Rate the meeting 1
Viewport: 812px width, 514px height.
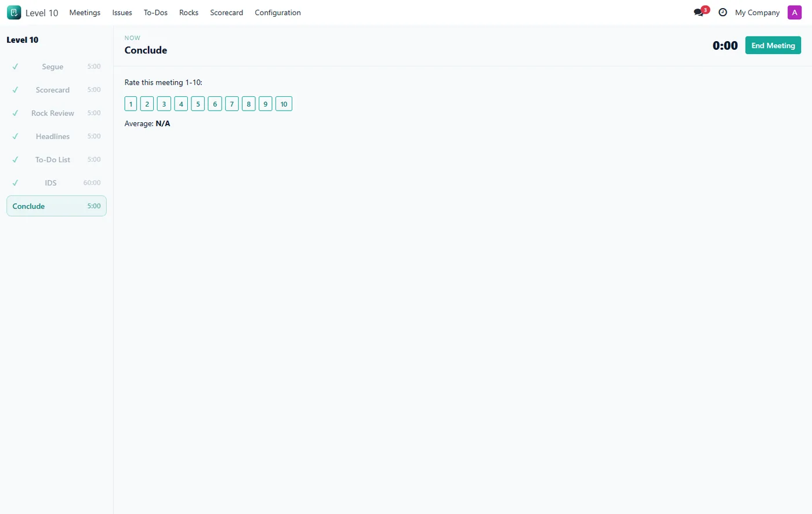[130, 104]
